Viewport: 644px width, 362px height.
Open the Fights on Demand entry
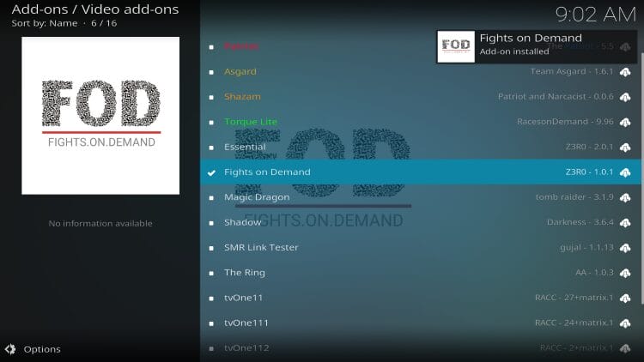point(421,172)
